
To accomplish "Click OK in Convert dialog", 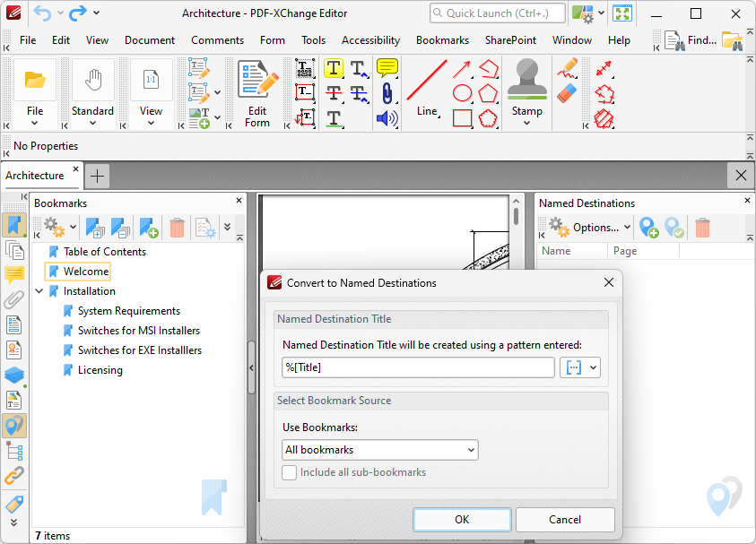I will pyautogui.click(x=462, y=520).
